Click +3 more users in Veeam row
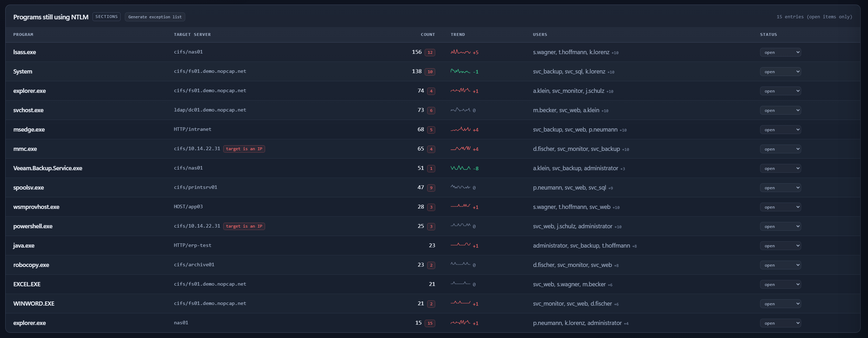 pyautogui.click(x=623, y=169)
